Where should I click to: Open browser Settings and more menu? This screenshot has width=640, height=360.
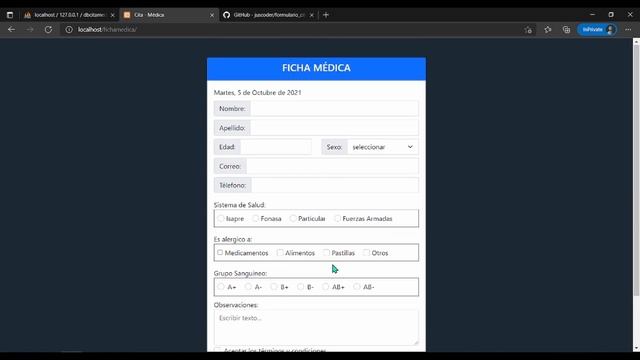click(x=628, y=29)
